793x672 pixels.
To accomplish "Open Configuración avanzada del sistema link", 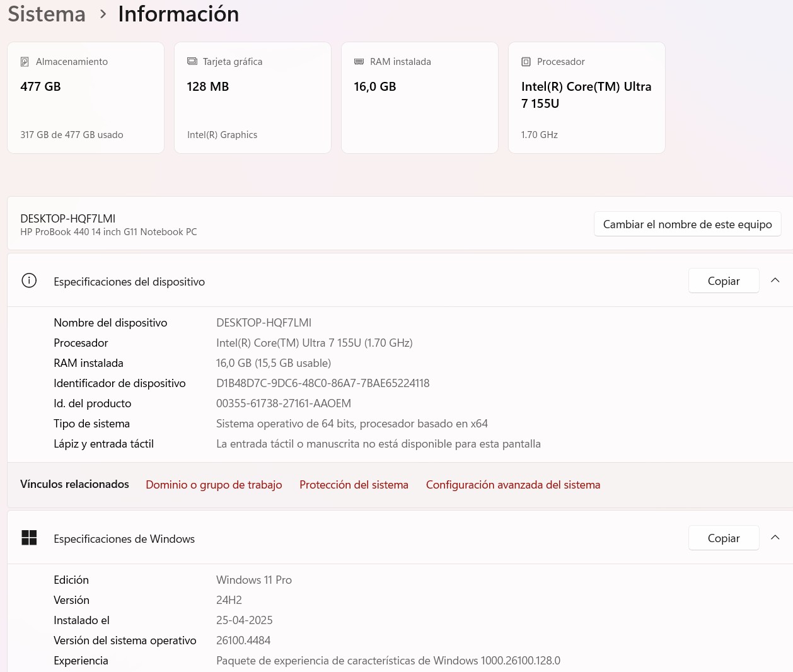I will click(513, 485).
